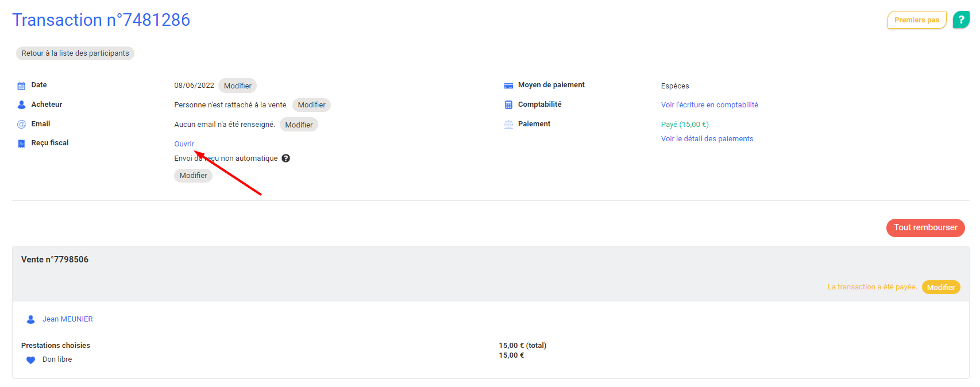Click the green help question mark icon
980x387 pixels.
coord(961,20)
